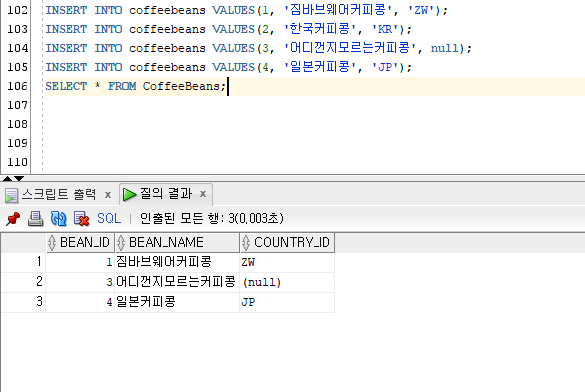Click the green play icon on 질의 결과 tab
The width and height of the screenshot is (585, 392).
pos(129,194)
